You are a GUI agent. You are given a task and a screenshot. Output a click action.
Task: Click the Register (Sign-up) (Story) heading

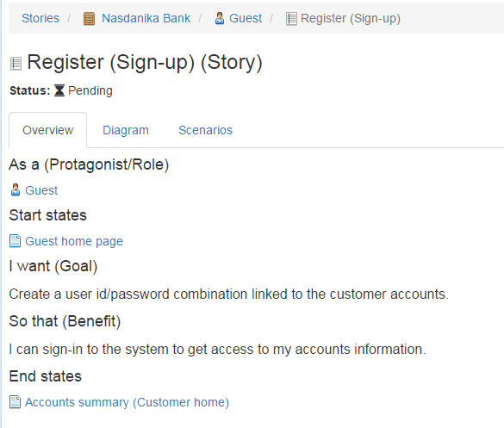click(145, 62)
